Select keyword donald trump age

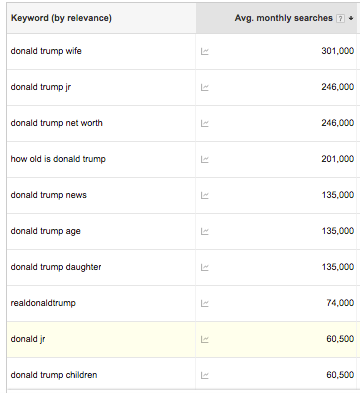tap(46, 231)
